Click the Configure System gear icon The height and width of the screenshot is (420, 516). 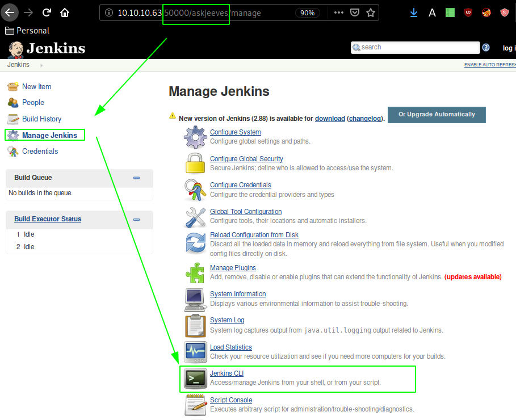(195, 137)
